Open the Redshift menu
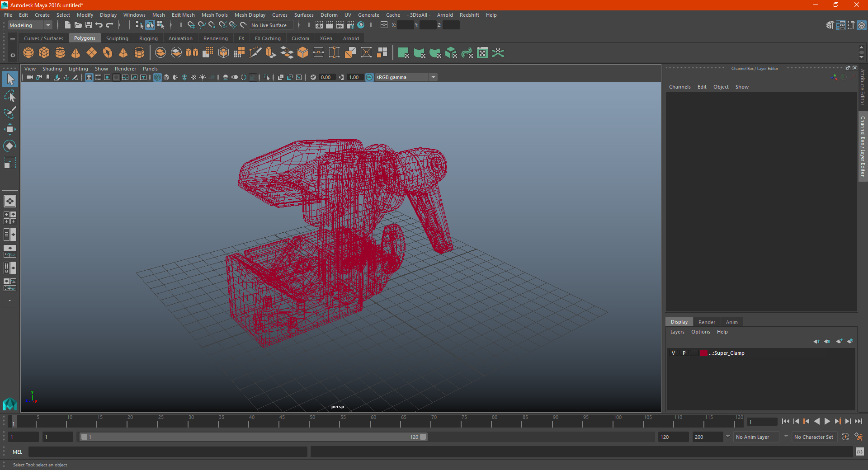This screenshot has width=868, height=470. point(469,15)
